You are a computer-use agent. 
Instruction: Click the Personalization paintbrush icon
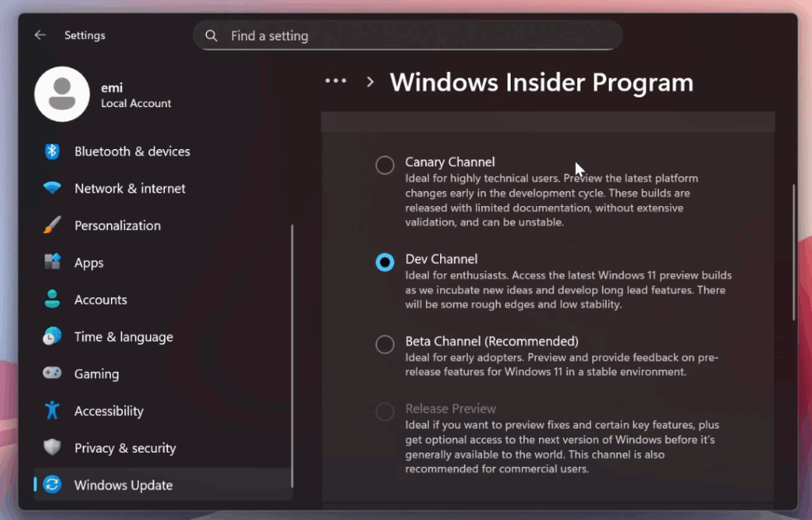(x=52, y=226)
